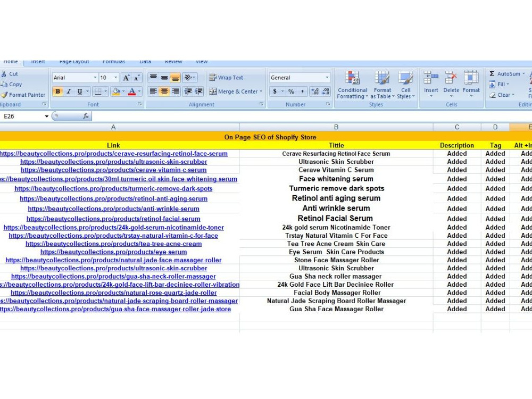Open Merge & Center dropdown arrow
The height and width of the screenshot is (399, 532).
[x=261, y=92]
